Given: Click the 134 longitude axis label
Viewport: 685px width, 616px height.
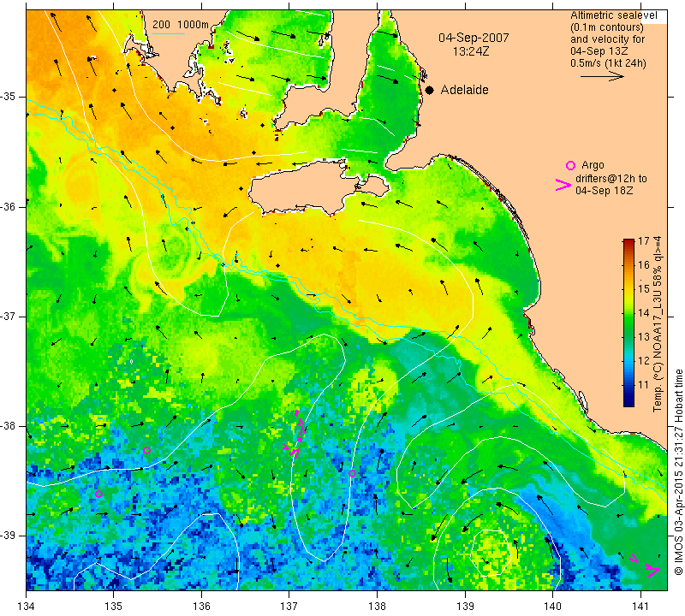Looking at the screenshot, I should (27, 606).
